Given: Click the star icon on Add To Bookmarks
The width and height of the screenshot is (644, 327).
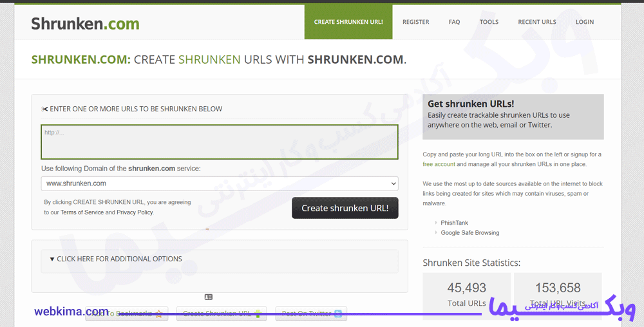Looking at the screenshot, I should click(159, 314).
